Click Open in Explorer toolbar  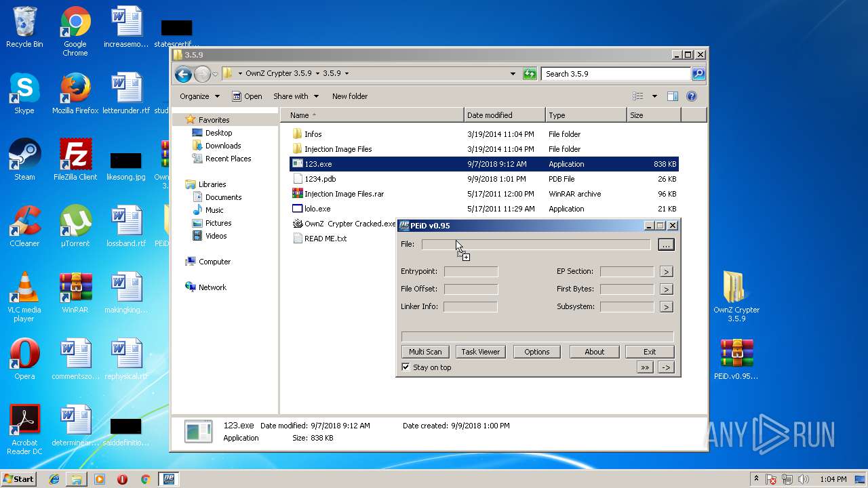[x=247, y=96]
